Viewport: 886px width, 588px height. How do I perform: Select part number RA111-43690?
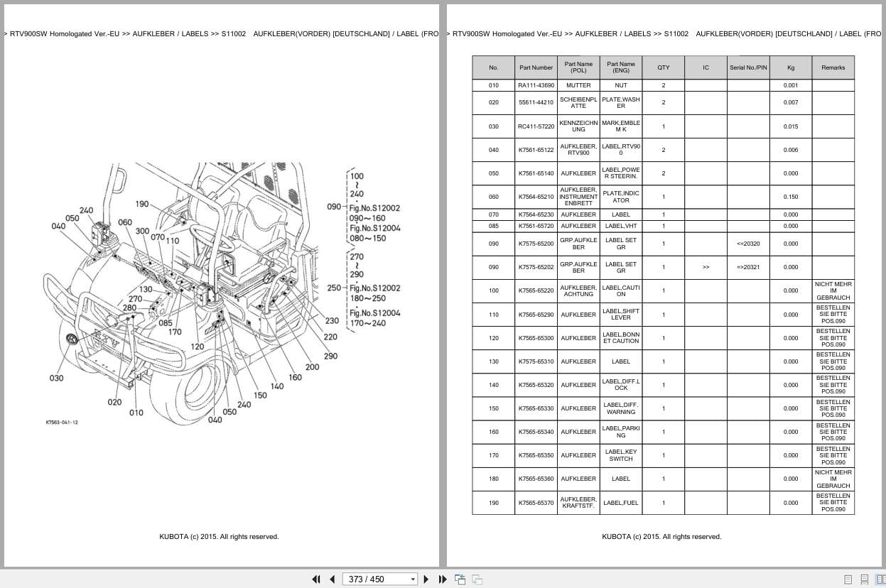[x=536, y=85]
